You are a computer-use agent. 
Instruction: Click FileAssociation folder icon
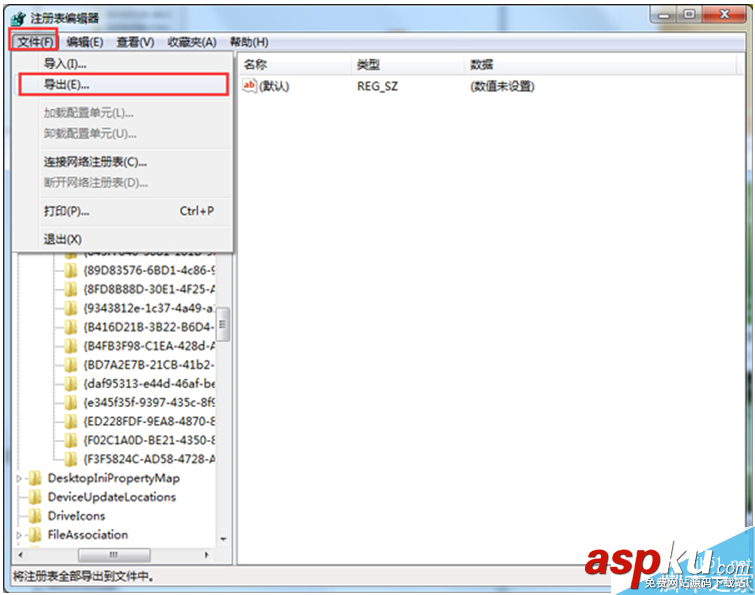point(35,535)
